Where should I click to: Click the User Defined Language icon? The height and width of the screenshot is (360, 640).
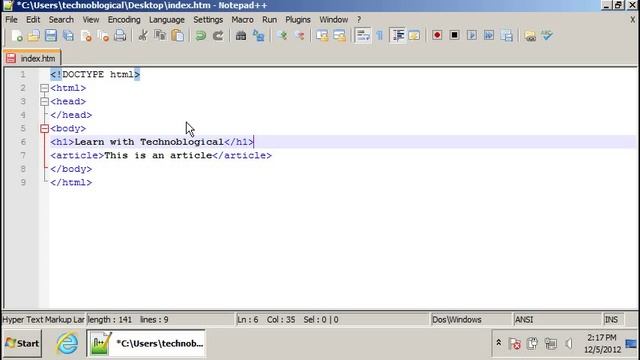click(x=414, y=36)
